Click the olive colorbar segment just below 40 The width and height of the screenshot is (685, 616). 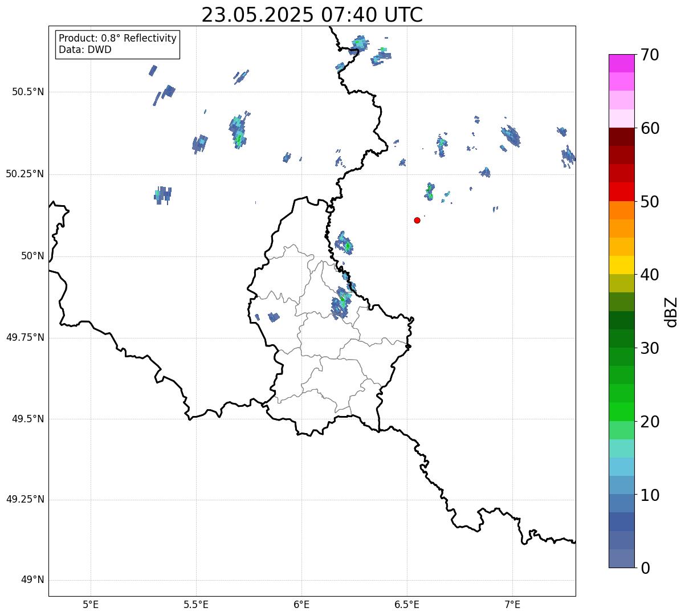coord(621,283)
